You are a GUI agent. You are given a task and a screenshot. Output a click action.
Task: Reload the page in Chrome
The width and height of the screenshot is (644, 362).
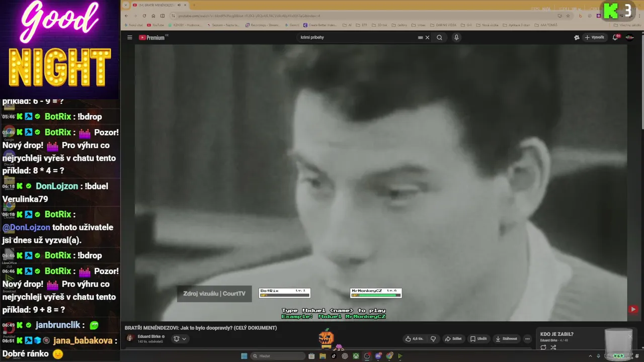click(144, 16)
